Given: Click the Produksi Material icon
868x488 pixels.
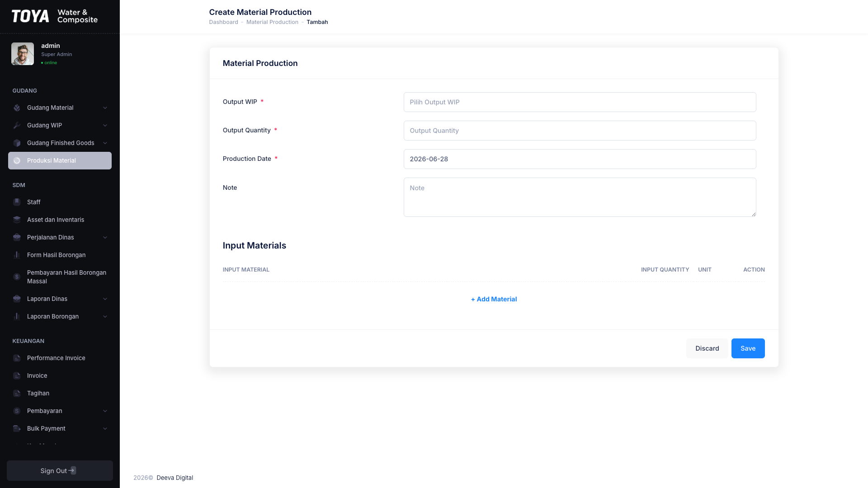Looking at the screenshot, I should 17,160.
